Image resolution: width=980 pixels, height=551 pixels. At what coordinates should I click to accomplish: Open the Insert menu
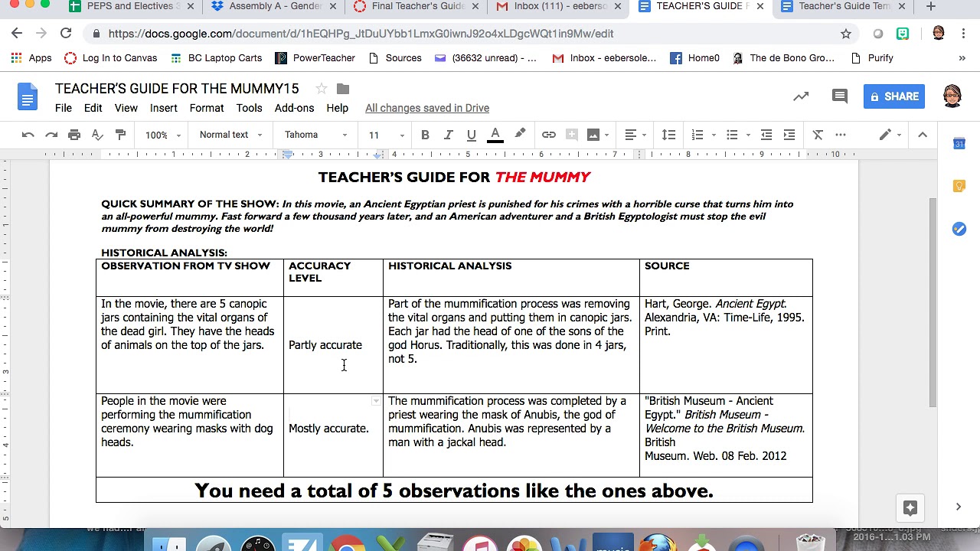pyautogui.click(x=164, y=108)
